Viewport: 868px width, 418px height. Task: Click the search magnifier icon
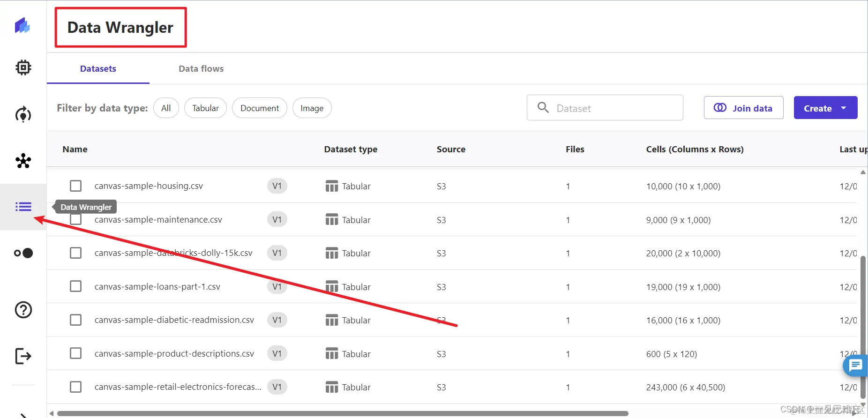point(543,107)
